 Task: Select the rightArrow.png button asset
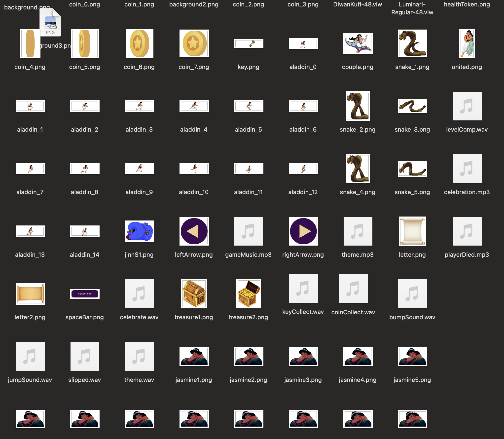pyautogui.click(x=303, y=231)
